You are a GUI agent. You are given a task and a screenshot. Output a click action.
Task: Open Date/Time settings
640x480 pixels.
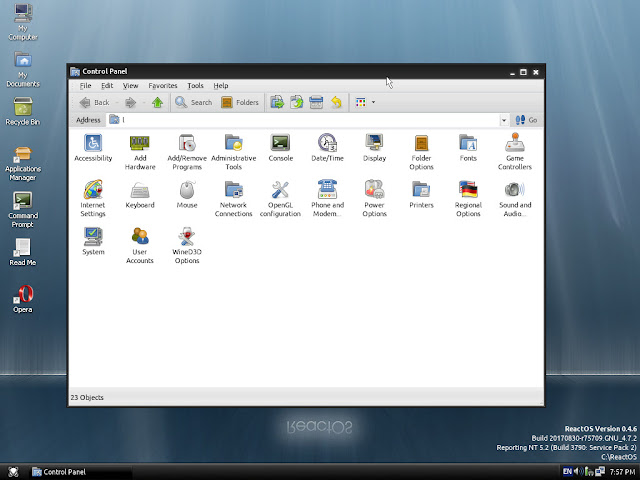pyautogui.click(x=327, y=148)
